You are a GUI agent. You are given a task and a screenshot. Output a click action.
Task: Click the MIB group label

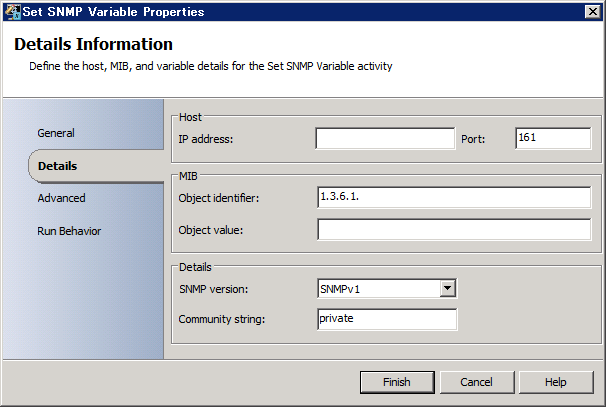188,176
